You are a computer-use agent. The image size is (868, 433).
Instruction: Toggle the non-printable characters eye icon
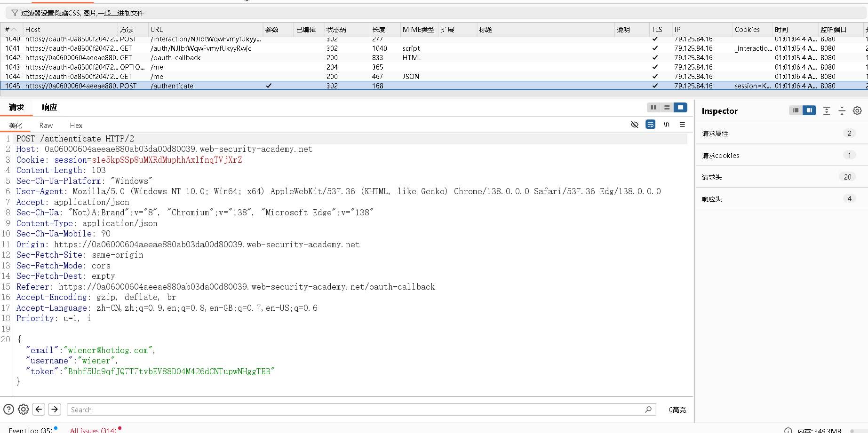pos(635,125)
